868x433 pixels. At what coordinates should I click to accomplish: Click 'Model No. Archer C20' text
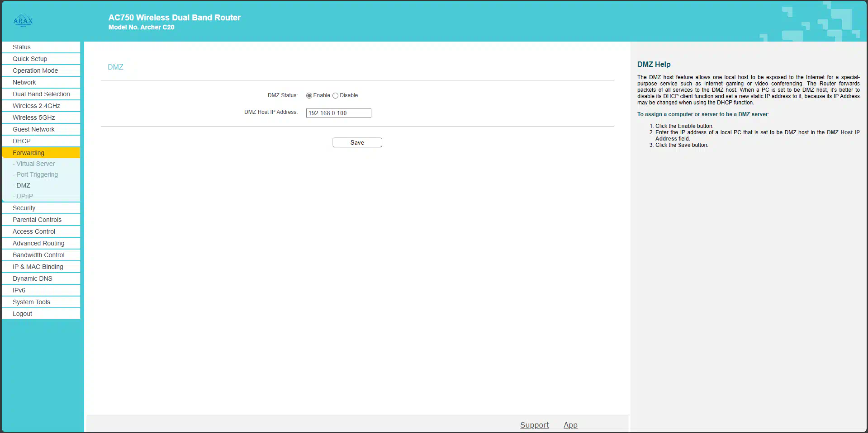point(141,27)
